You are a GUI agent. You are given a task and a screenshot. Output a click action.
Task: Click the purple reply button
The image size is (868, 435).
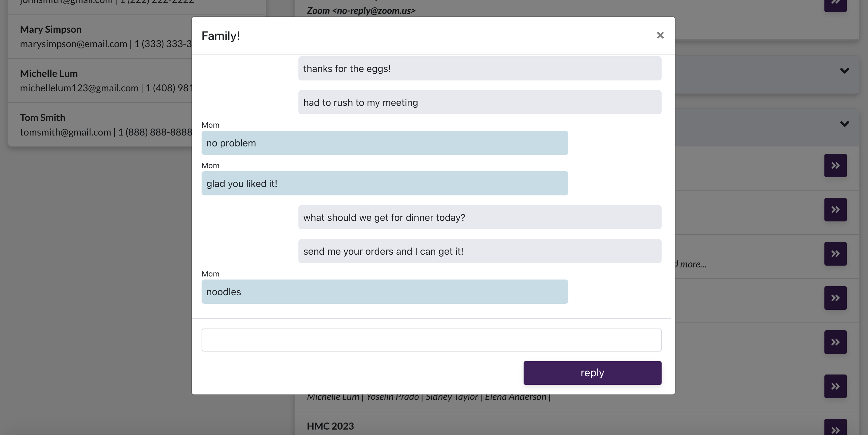coord(592,373)
